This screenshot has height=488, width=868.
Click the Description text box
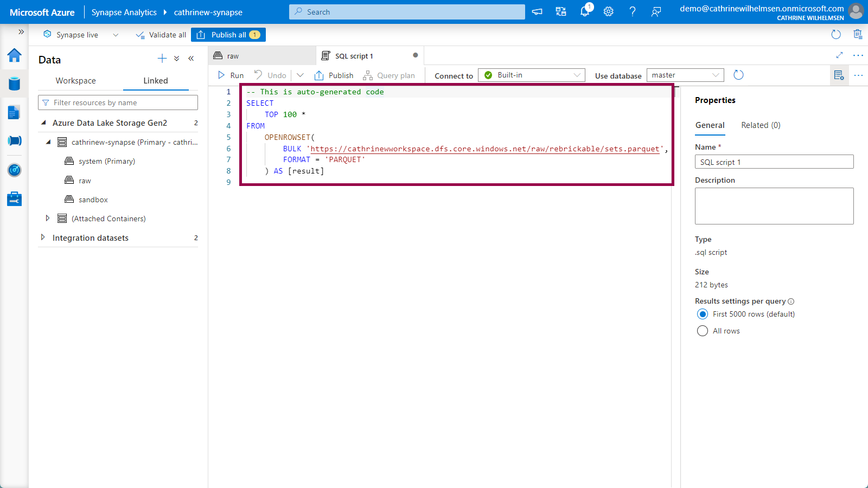[774, 206]
